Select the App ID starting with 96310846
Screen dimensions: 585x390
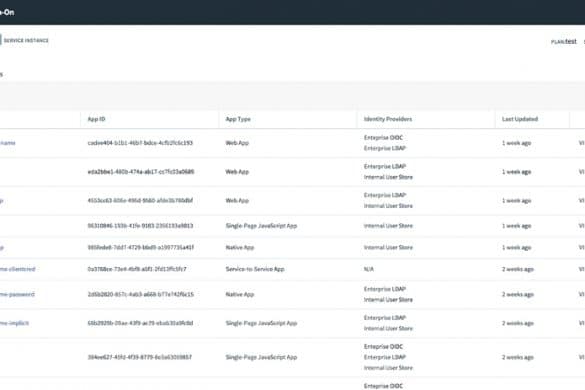[140, 226]
